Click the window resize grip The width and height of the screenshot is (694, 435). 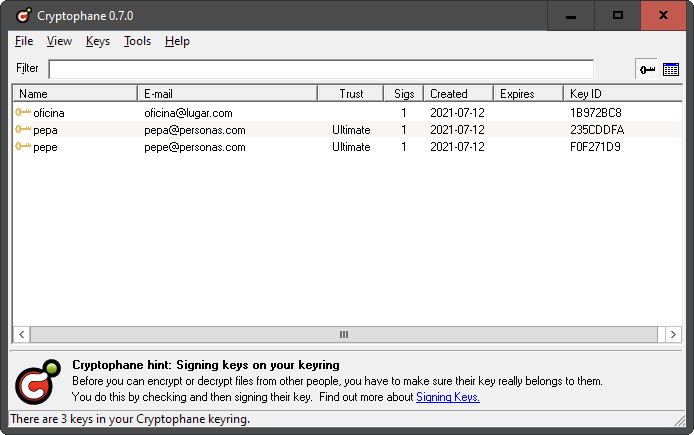coord(679,420)
